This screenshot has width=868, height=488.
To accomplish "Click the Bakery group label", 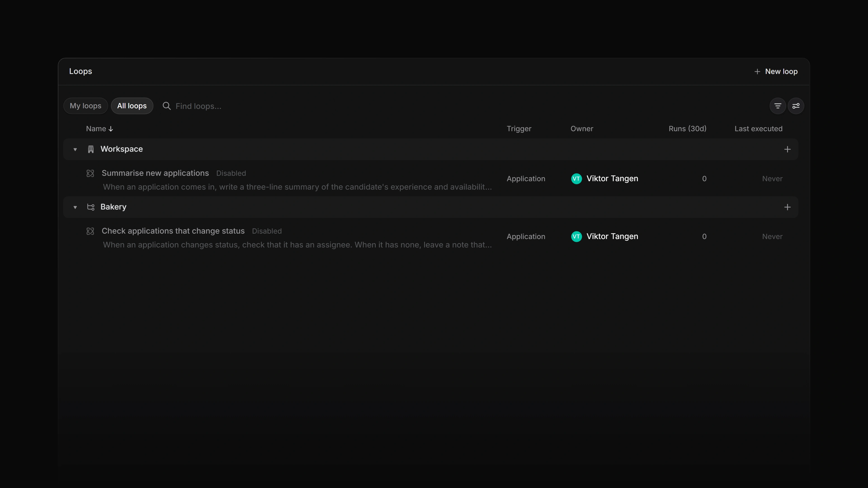I will (x=113, y=207).
